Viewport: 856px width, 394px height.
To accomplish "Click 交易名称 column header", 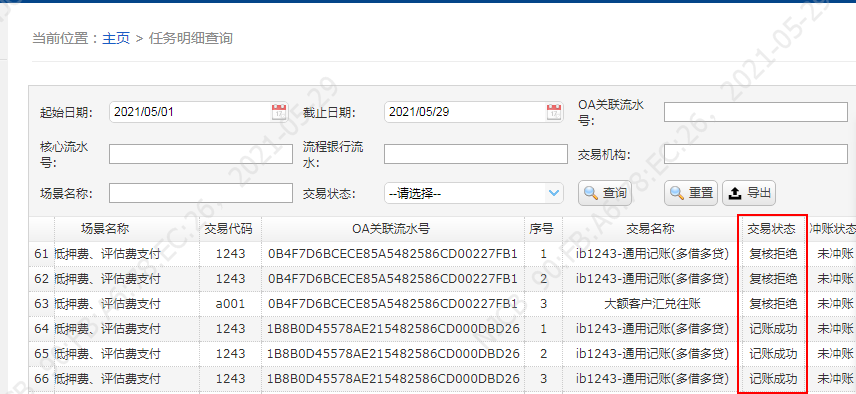I will pos(650,229).
